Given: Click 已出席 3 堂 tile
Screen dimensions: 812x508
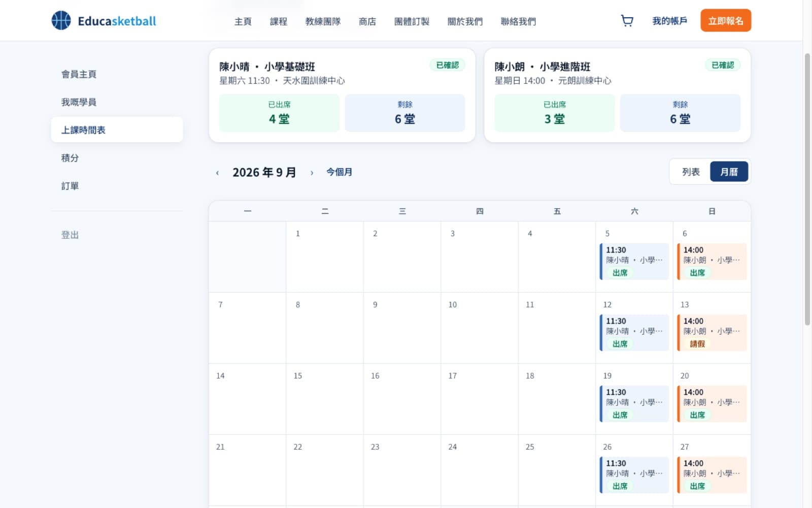Looking at the screenshot, I should click(x=555, y=113).
